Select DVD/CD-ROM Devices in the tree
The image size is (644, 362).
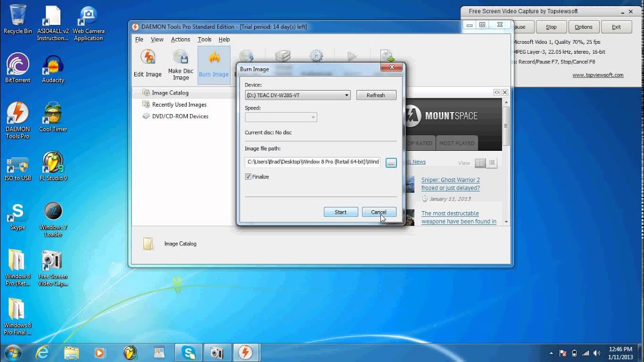[x=180, y=116]
